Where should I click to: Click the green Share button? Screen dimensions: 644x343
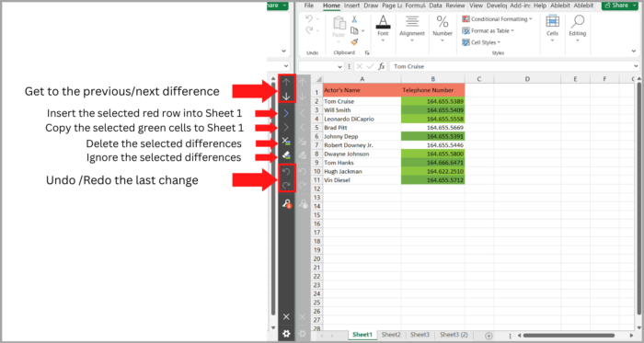[x=620, y=6]
